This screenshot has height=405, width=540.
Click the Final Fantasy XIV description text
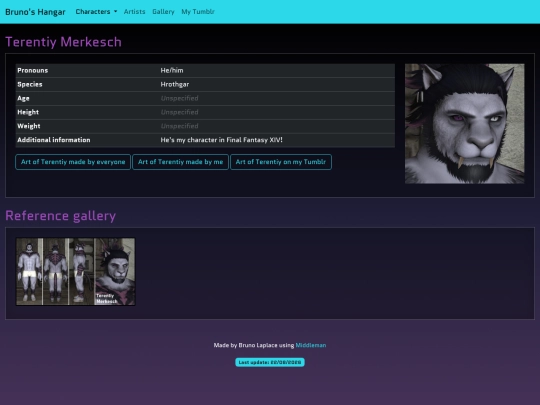click(221, 140)
